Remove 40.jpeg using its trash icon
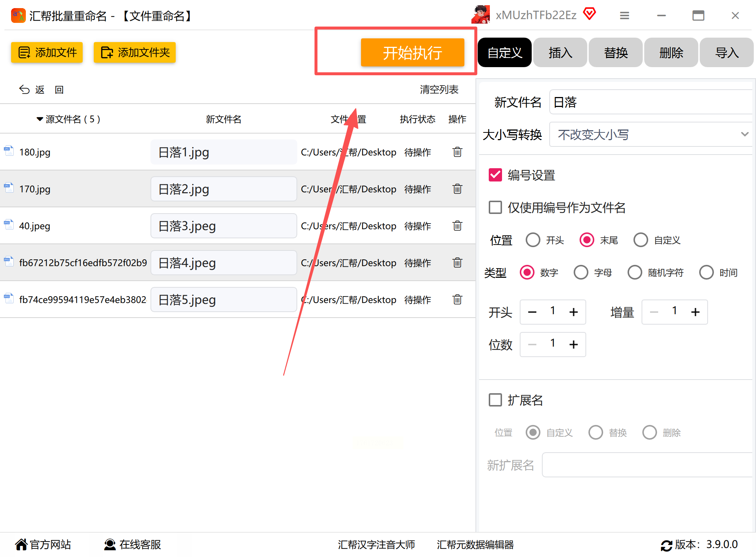 457,226
